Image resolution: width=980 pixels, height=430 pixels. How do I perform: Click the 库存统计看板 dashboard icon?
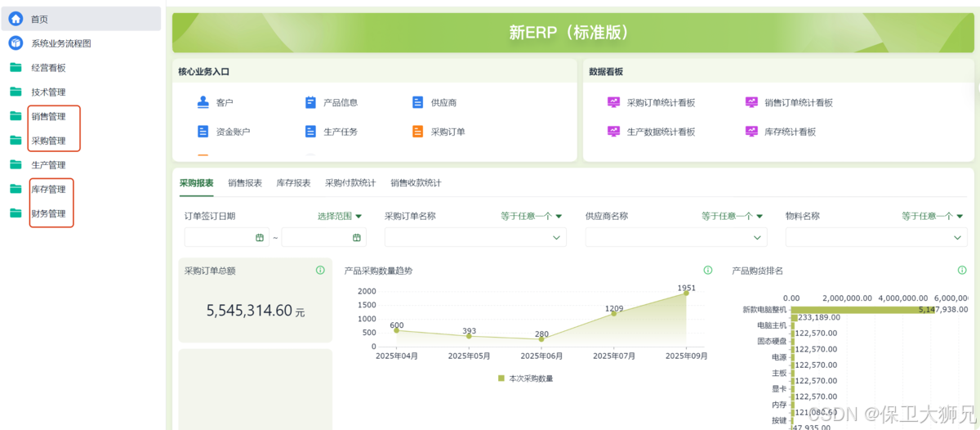751,131
